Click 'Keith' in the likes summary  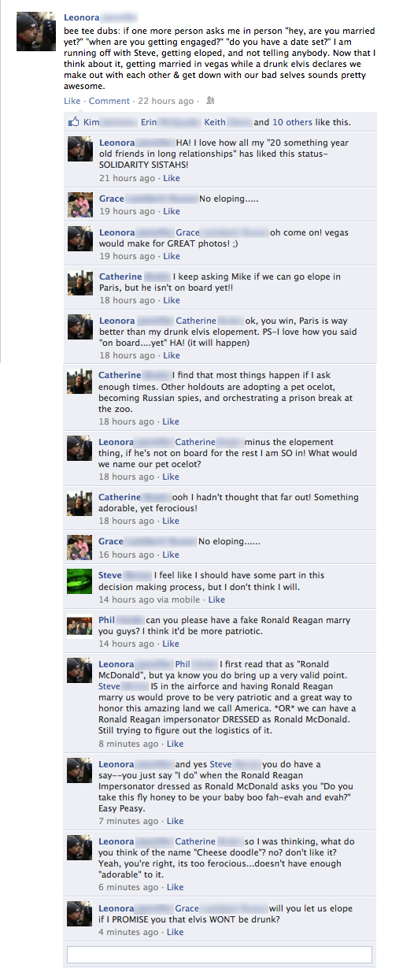pos(215,122)
